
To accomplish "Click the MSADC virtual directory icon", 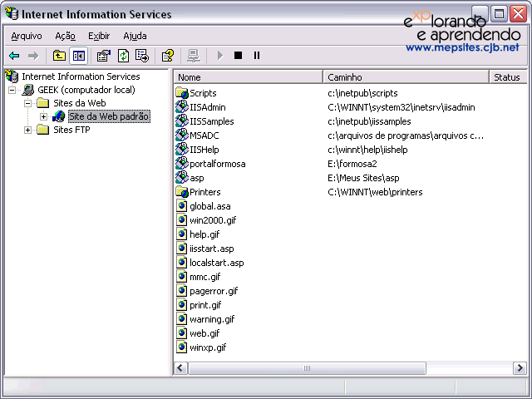I will [x=182, y=135].
